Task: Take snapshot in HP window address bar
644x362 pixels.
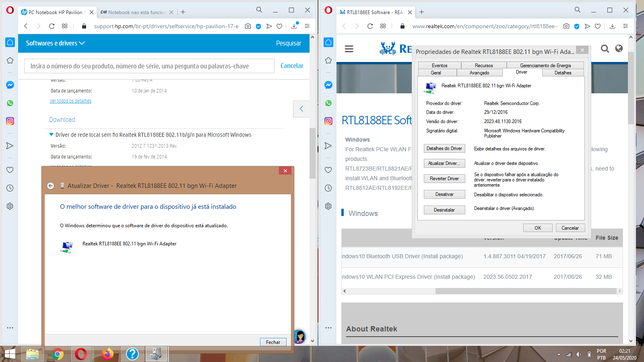Action: (x=248, y=26)
